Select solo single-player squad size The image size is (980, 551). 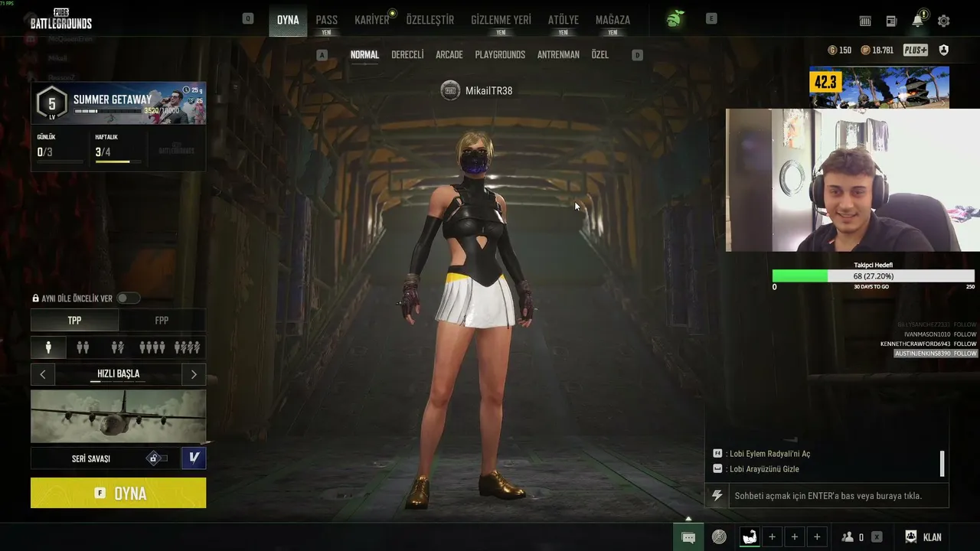48,347
